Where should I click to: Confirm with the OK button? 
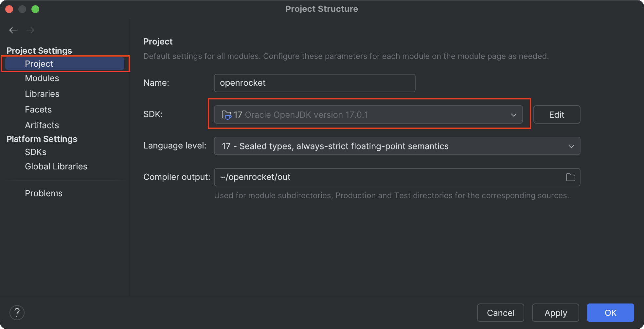[610, 313]
